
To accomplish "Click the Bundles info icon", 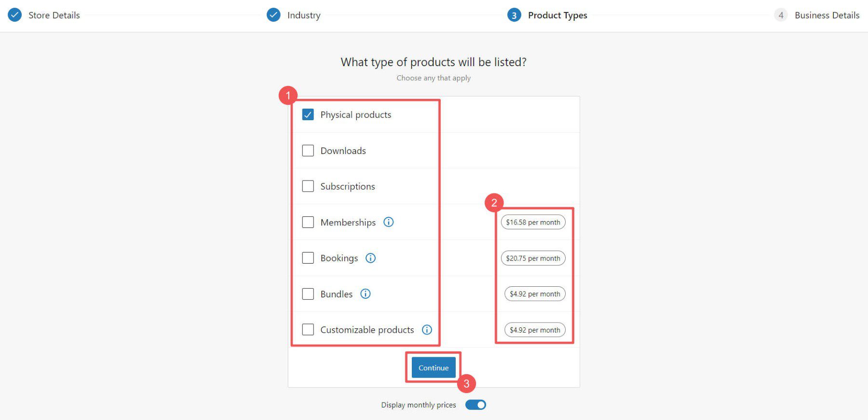I will pyautogui.click(x=366, y=294).
